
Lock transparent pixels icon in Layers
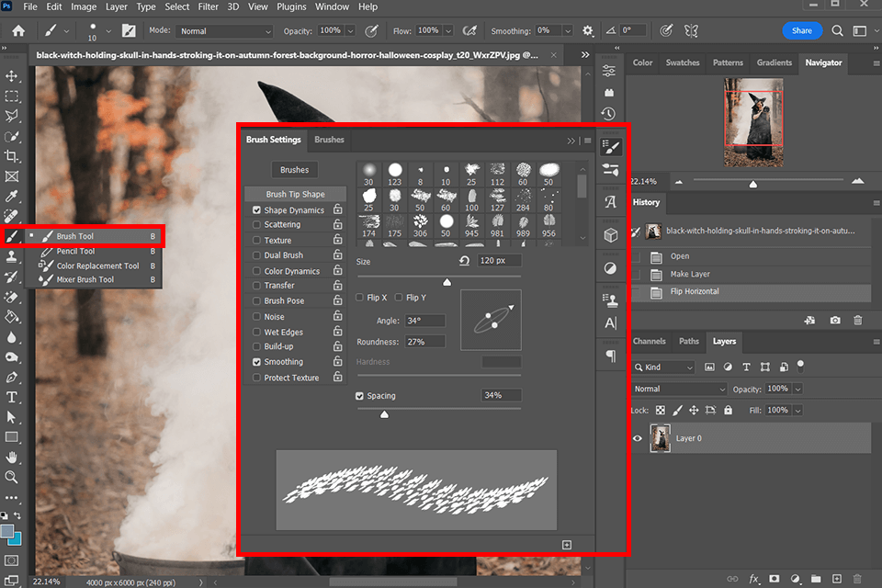click(x=661, y=410)
